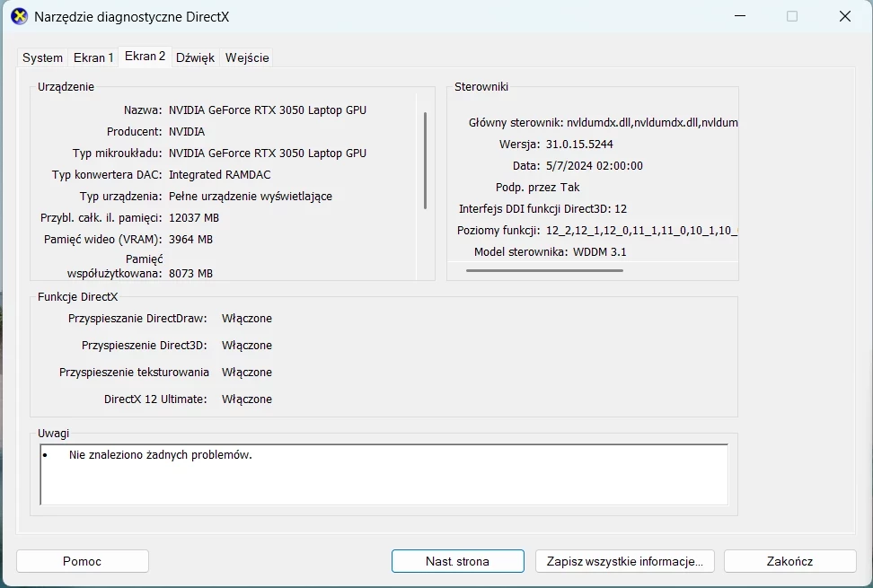Viewport: 873px width, 588px height.
Task: Click the Poziomy funkcji 12_2 list value
Action: click(x=641, y=231)
